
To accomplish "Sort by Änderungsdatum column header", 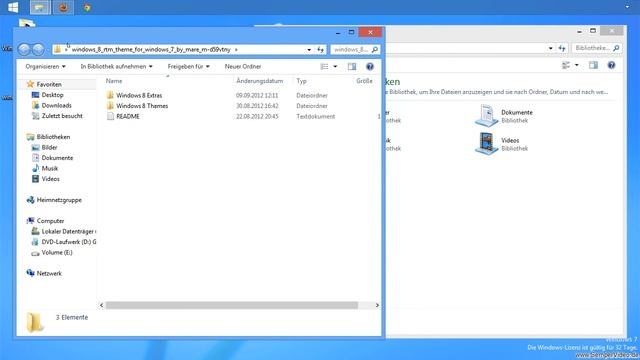I will coord(260,81).
